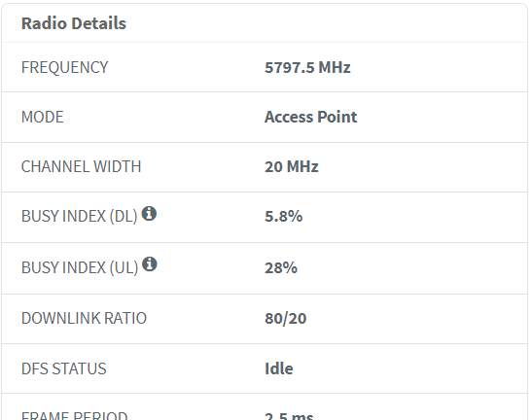Click the Busy Index (UL) info icon
This screenshot has height=420, width=532.
tap(149, 264)
